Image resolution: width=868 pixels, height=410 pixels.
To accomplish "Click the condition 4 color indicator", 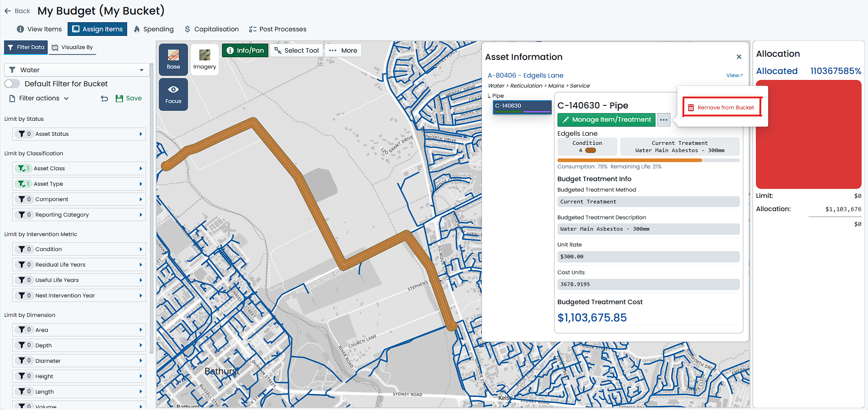I will click(591, 150).
